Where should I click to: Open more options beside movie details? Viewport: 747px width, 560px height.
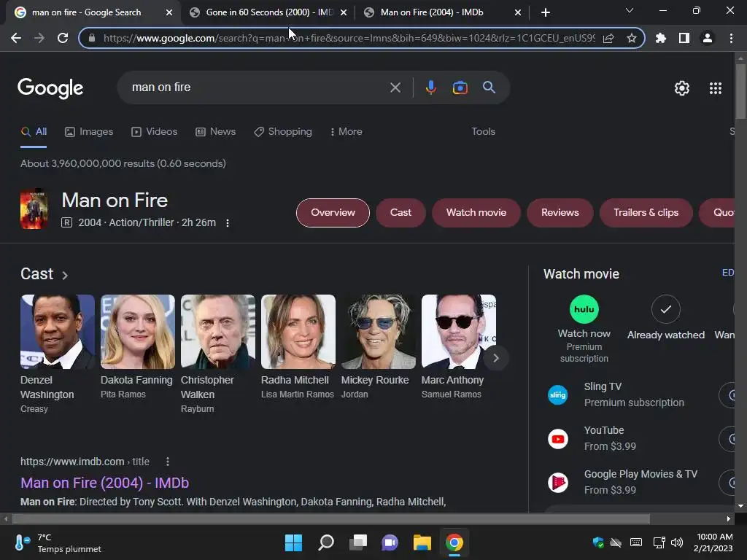228,223
